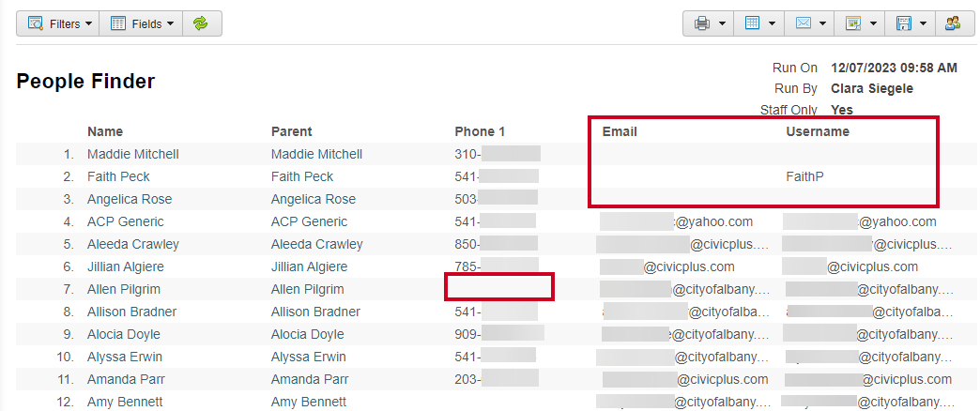Open Faith Peck in the Parent column
The width and height of the screenshot is (980, 411).
302,176
